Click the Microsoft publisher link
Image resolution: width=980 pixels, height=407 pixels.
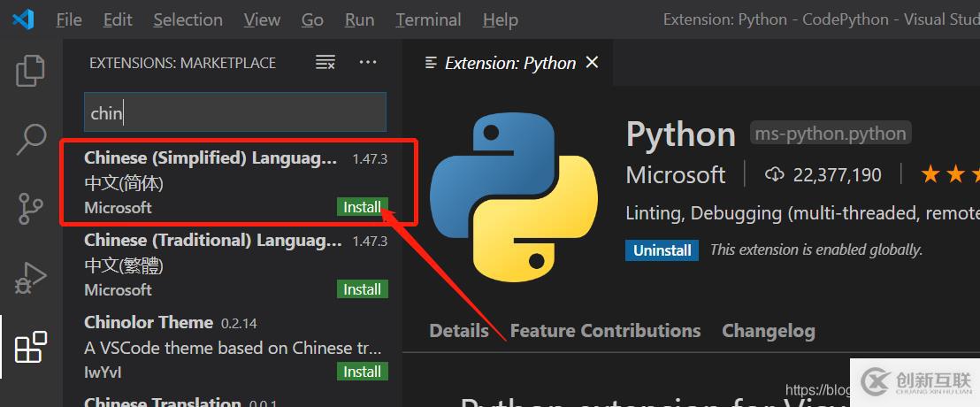click(676, 174)
